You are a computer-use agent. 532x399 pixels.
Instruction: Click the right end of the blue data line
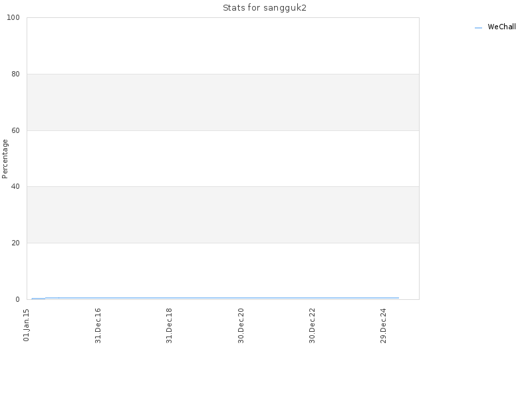(398, 298)
